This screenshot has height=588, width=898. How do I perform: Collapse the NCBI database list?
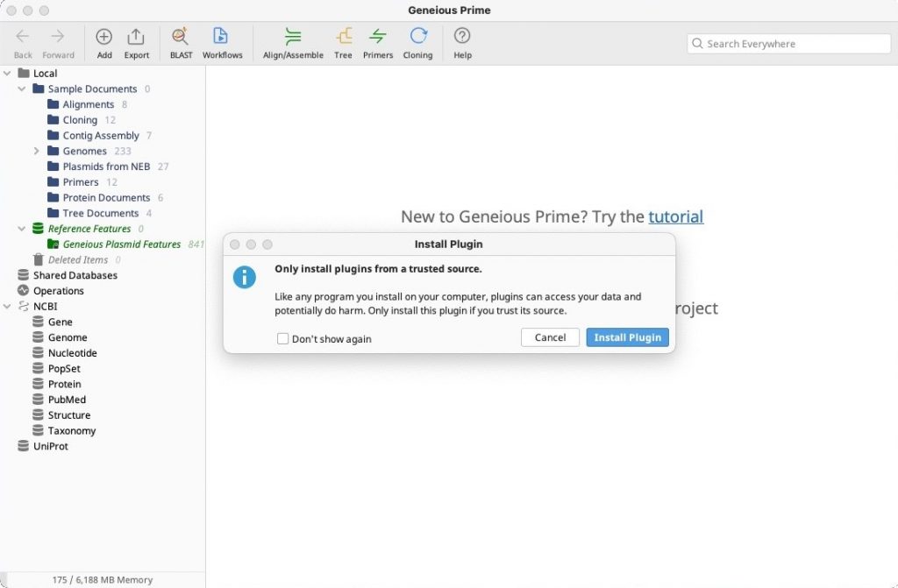(7, 307)
